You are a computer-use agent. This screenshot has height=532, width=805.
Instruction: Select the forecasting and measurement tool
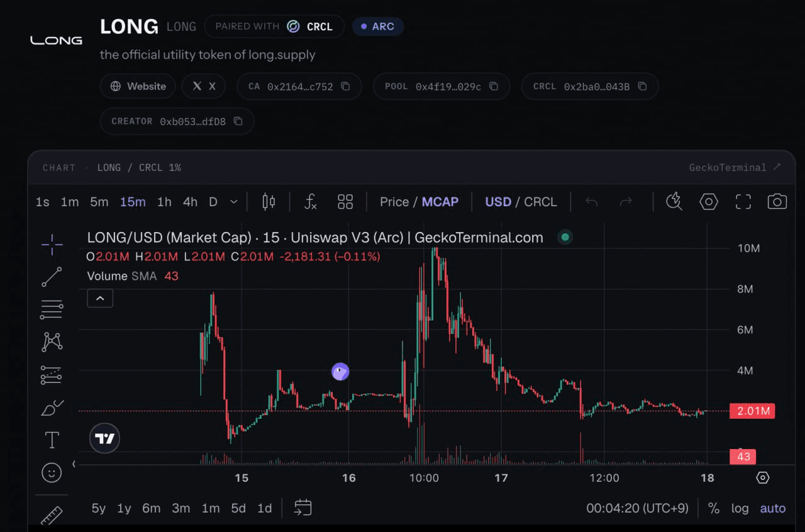coord(52,375)
